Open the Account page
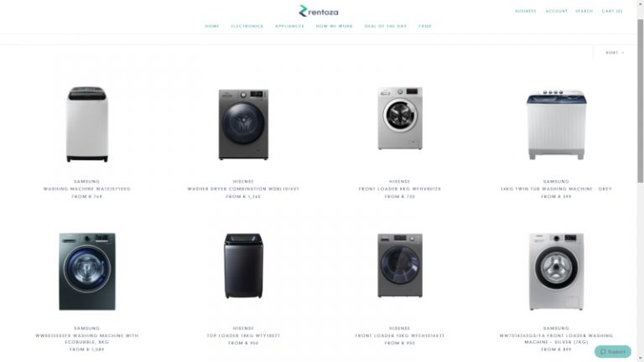 click(557, 11)
